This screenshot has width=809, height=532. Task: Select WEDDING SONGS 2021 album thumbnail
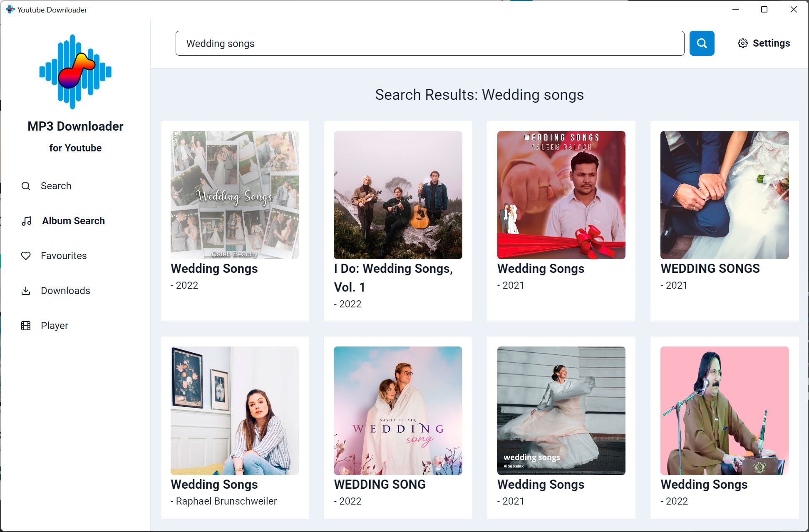725,194
